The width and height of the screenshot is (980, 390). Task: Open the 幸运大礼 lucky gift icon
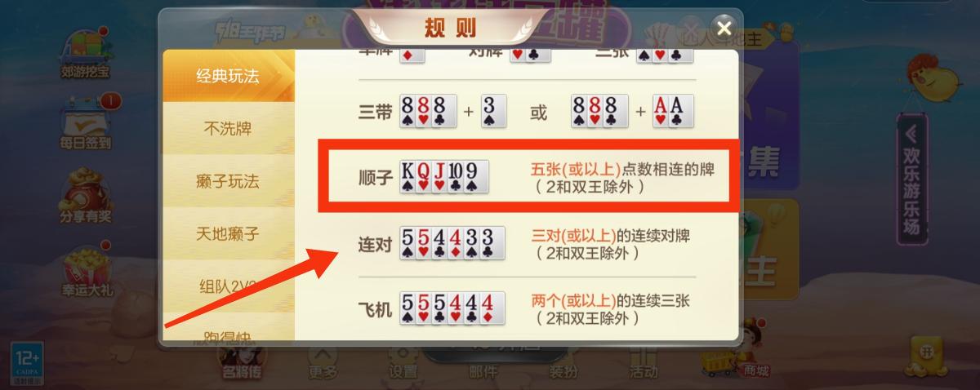click(87, 271)
